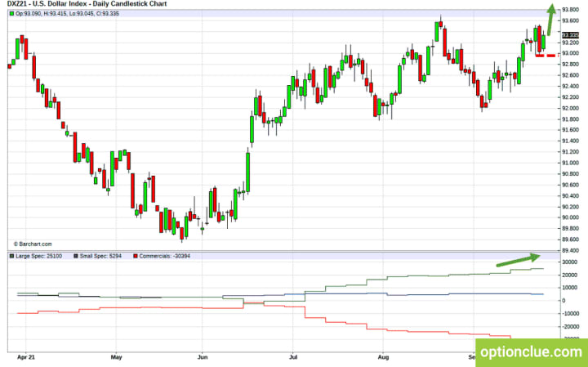Click the 91.600 price axis label
Image resolution: width=588 pixels, height=367 pixels.
[570, 130]
